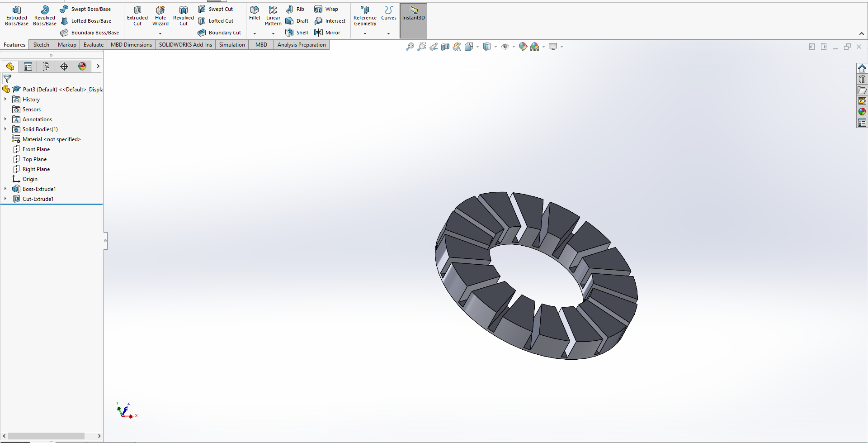Toggle Hide/Show Items eye icon

pos(505,47)
